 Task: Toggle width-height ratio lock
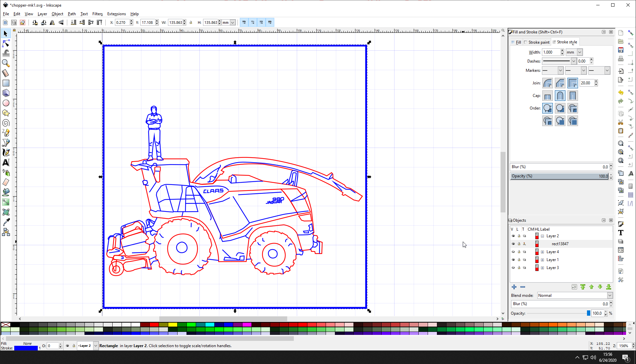(191, 23)
